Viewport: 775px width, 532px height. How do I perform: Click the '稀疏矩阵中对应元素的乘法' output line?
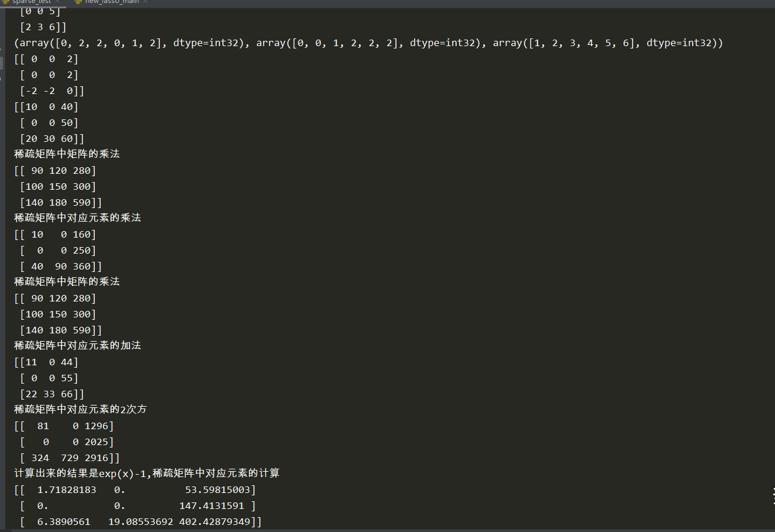[x=77, y=218]
